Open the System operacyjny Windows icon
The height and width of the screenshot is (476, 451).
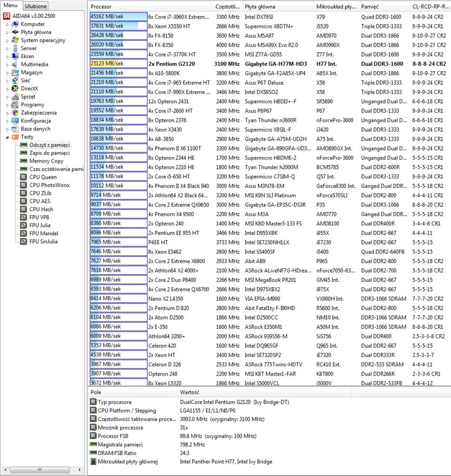click(15, 40)
